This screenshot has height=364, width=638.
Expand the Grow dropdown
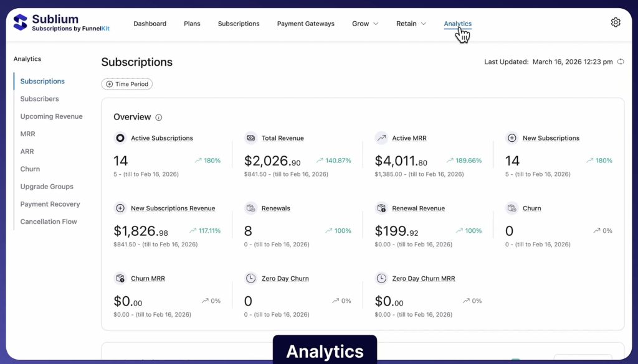pos(365,24)
